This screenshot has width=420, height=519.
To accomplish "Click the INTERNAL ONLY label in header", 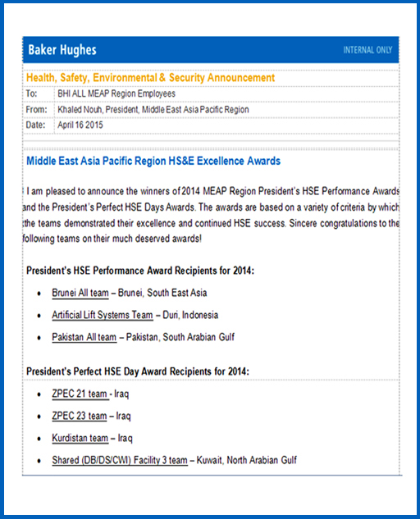I will point(367,50).
